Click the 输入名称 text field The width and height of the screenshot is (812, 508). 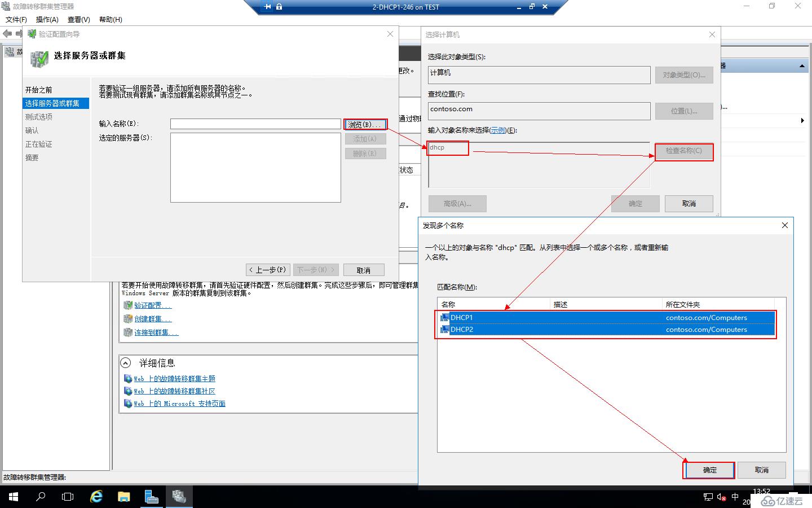click(x=255, y=124)
